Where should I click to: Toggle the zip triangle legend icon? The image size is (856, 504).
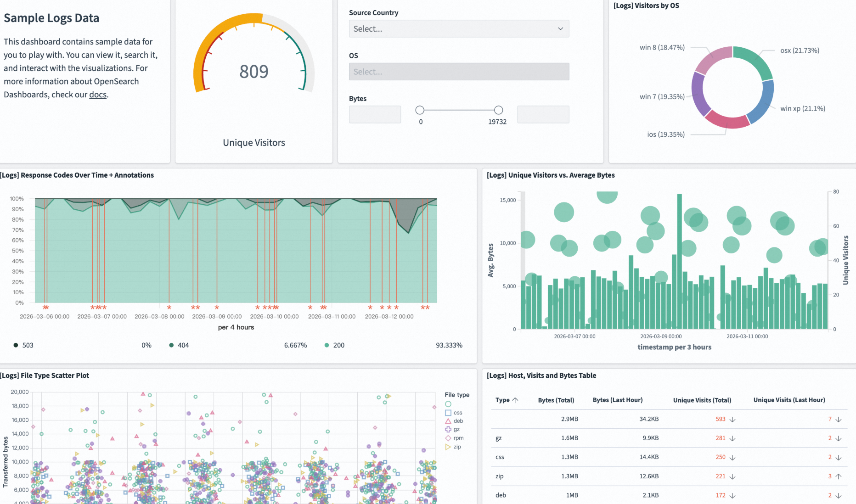pos(448,447)
